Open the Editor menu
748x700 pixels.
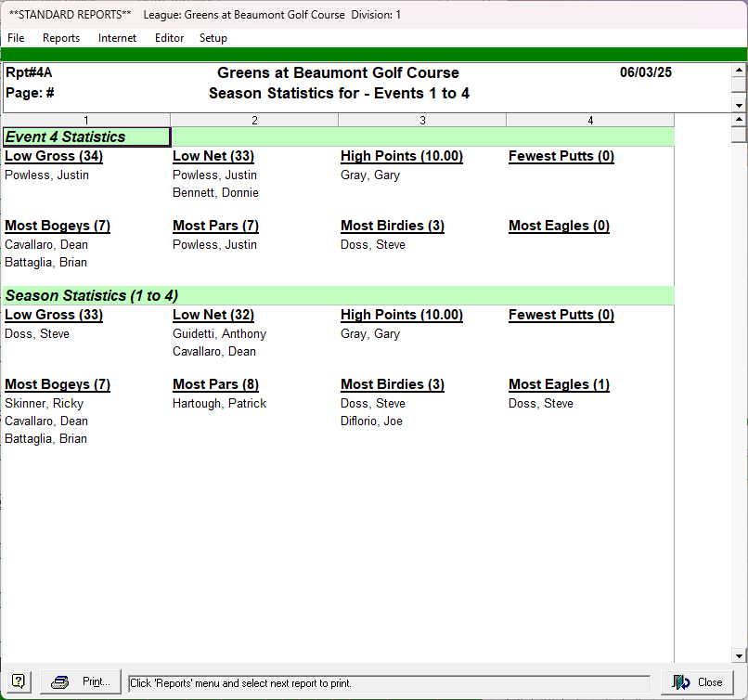coord(169,38)
